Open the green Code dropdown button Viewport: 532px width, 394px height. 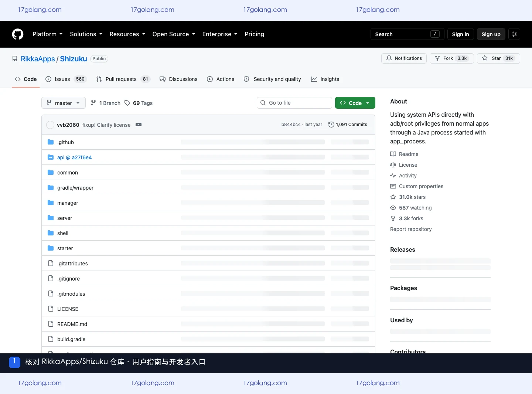(x=355, y=103)
